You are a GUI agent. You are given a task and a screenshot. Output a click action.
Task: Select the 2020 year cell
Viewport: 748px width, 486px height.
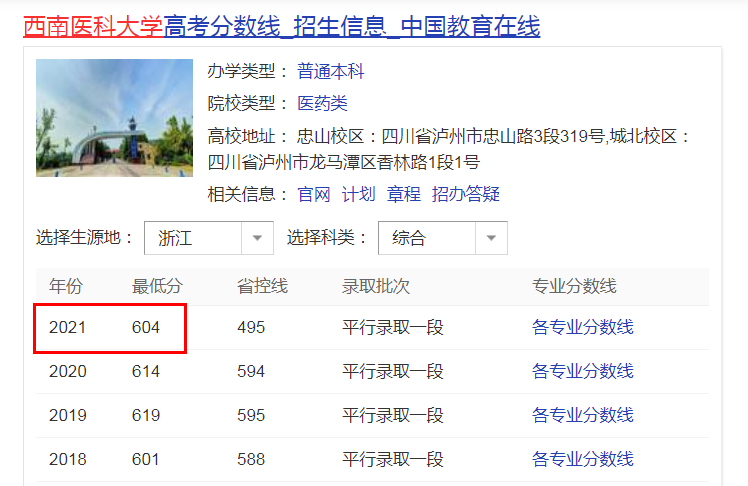pyautogui.click(x=67, y=372)
